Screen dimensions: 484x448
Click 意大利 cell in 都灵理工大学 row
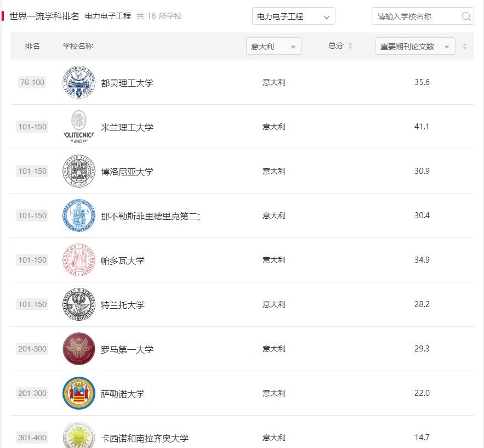pyautogui.click(x=274, y=82)
